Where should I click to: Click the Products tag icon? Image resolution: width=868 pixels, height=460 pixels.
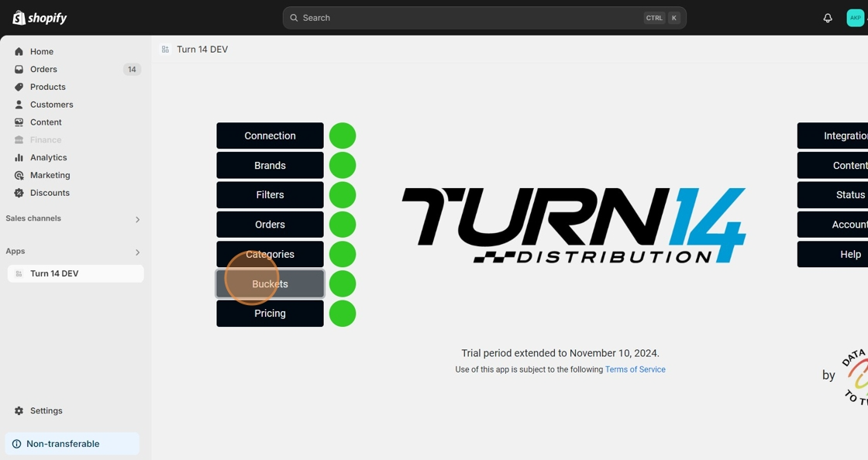tap(19, 87)
